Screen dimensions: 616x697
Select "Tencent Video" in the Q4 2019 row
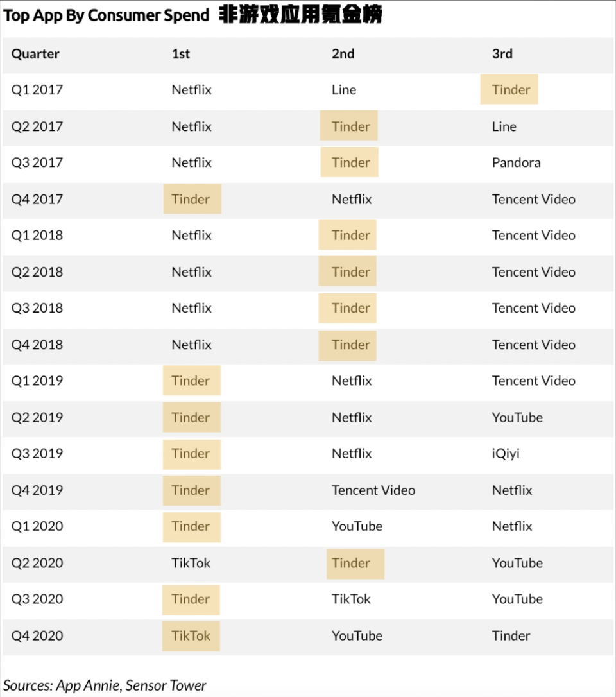(373, 490)
